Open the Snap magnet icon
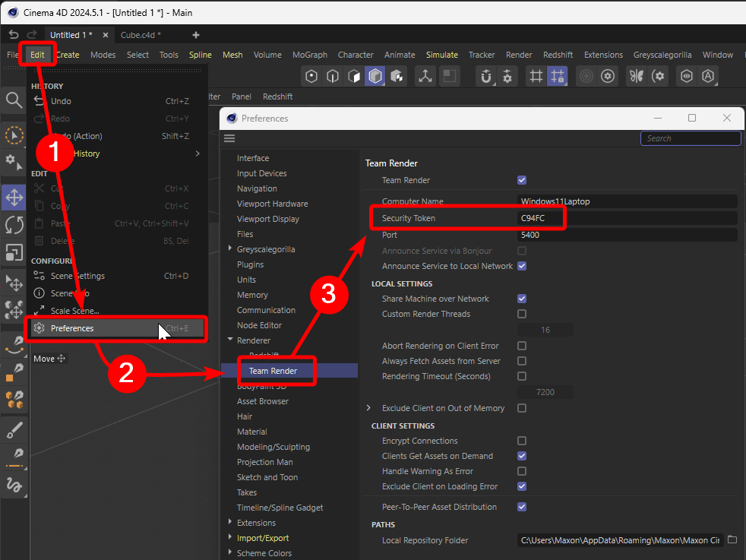746x560 pixels. [x=485, y=76]
